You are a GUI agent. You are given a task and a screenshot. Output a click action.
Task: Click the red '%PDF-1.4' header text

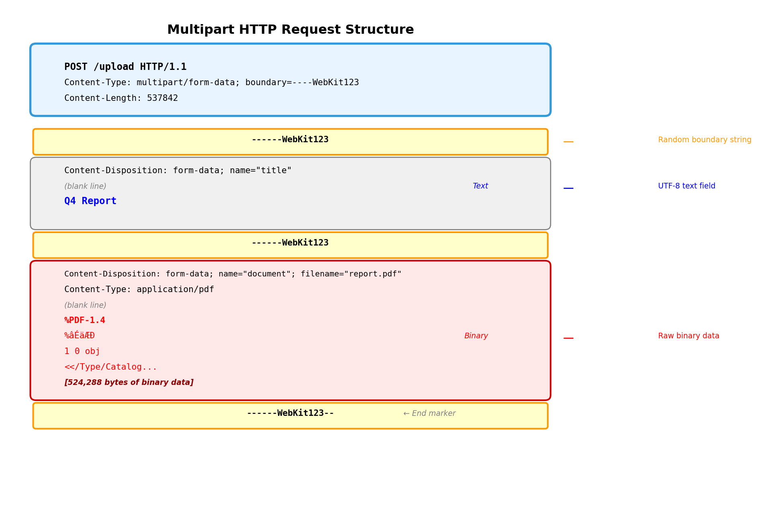pyautogui.click(x=85, y=320)
